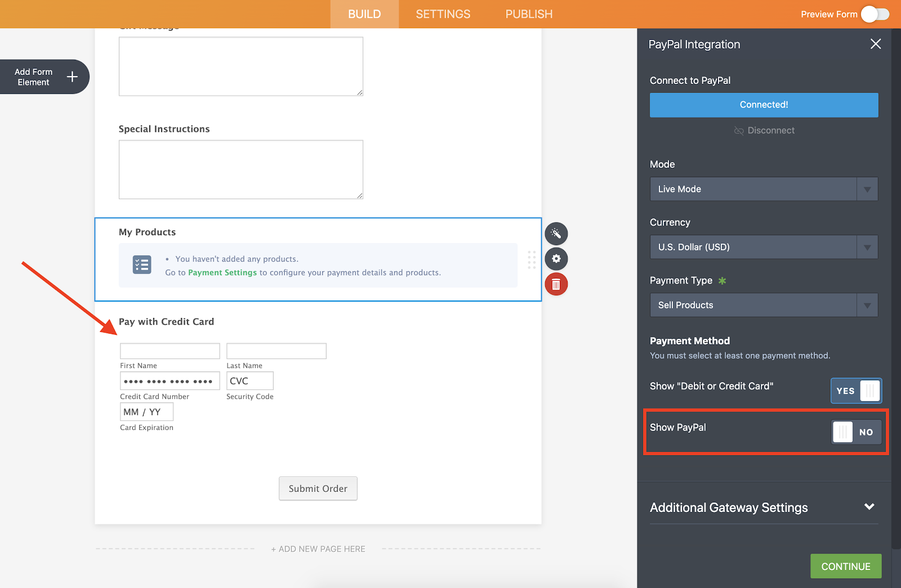The height and width of the screenshot is (588, 901).
Task: Click into the Special Instructions text area
Action: 240,169
